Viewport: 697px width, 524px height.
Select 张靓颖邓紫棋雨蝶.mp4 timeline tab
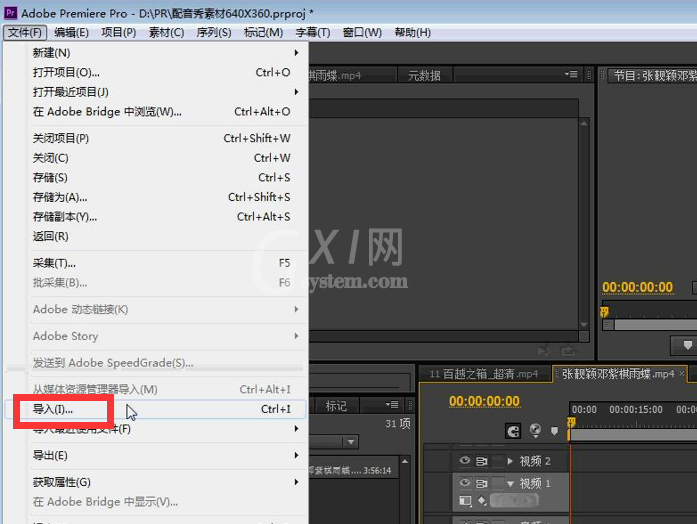click(x=618, y=374)
